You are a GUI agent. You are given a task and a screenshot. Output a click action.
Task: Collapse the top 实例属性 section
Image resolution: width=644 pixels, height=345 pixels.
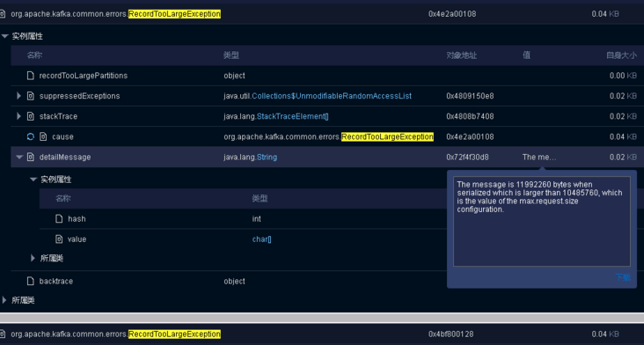(5, 36)
